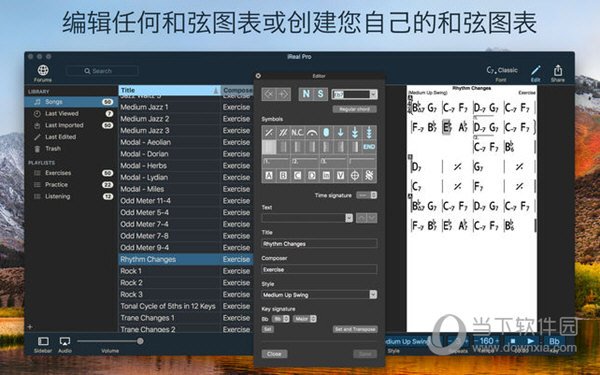Insert single measure repeat symbol

pos(269,132)
